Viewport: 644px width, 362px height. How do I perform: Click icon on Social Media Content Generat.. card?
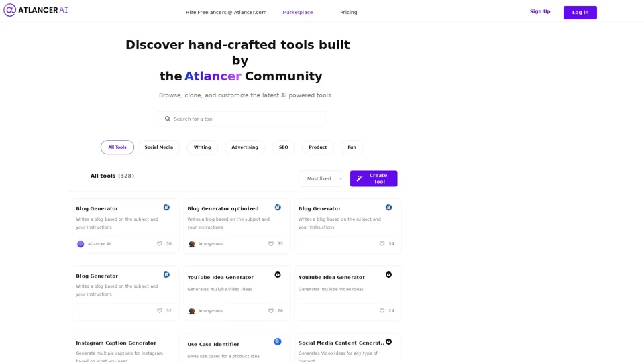click(x=388, y=341)
